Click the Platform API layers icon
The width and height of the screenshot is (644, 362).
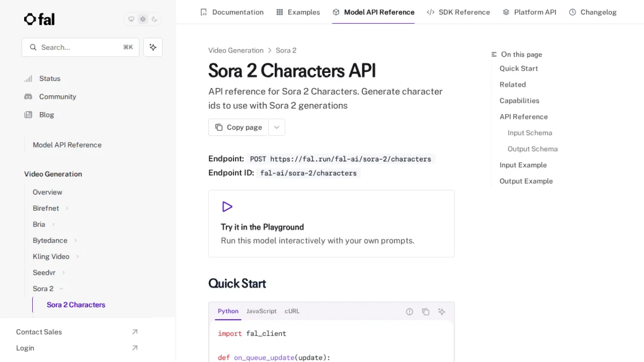click(506, 12)
